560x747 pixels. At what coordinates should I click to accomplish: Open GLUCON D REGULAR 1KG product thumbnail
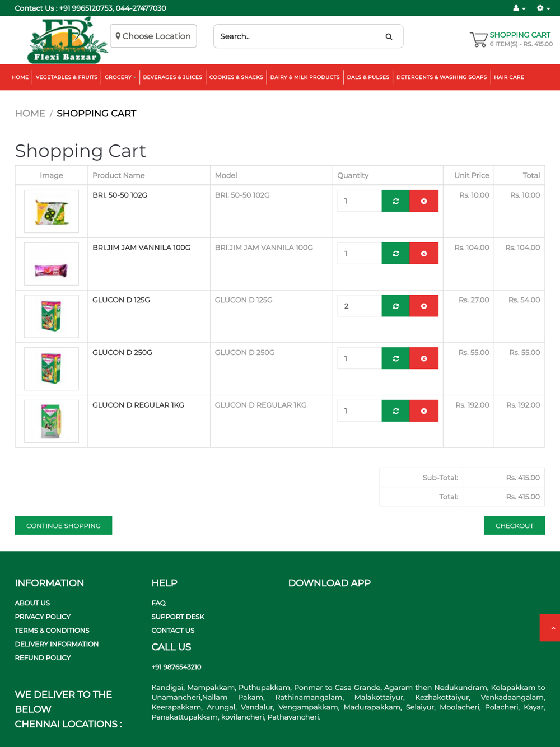(x=52, y=421)
